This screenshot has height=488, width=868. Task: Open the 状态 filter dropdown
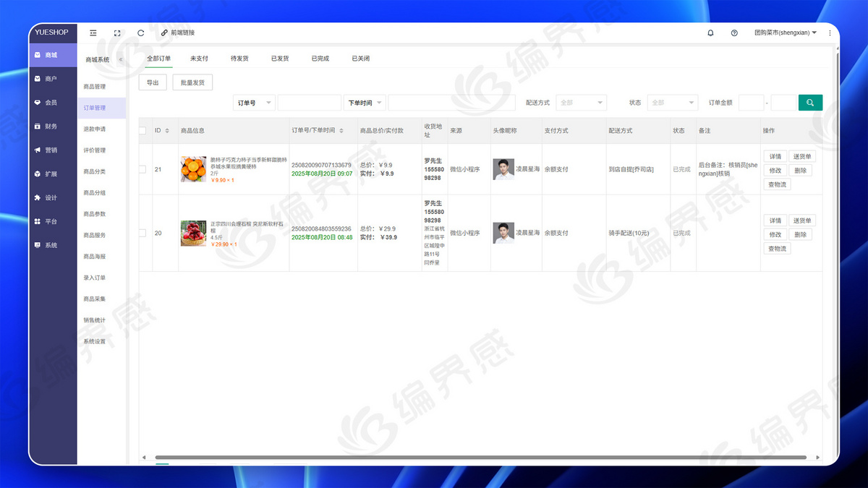click(673, 103)
